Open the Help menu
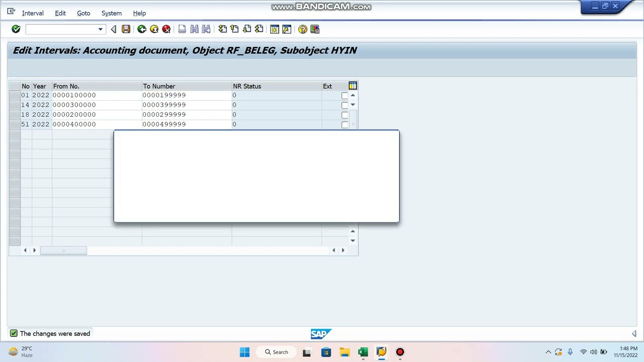Screen dimensions: 644x362 pyautogui.click(x=139, y=13)
